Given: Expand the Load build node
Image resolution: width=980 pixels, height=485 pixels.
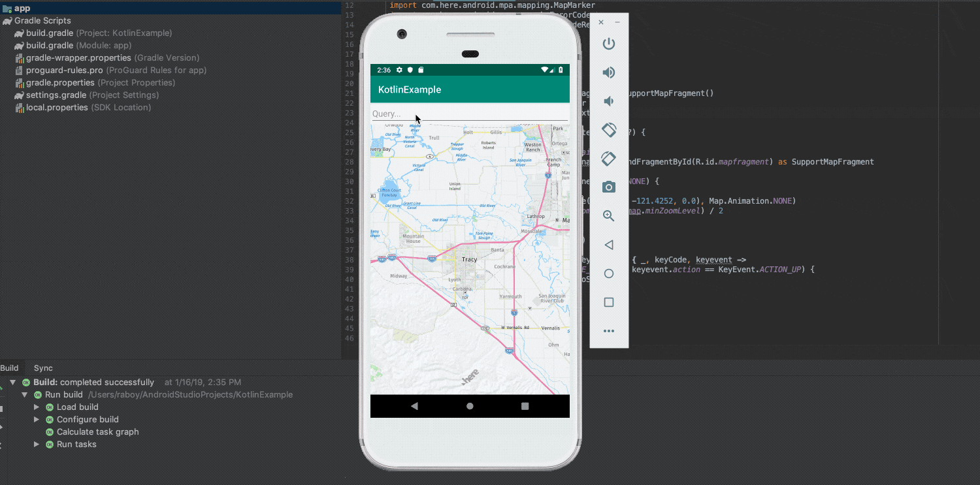Looking at the screenshot, I should click(x=37, y=407).
